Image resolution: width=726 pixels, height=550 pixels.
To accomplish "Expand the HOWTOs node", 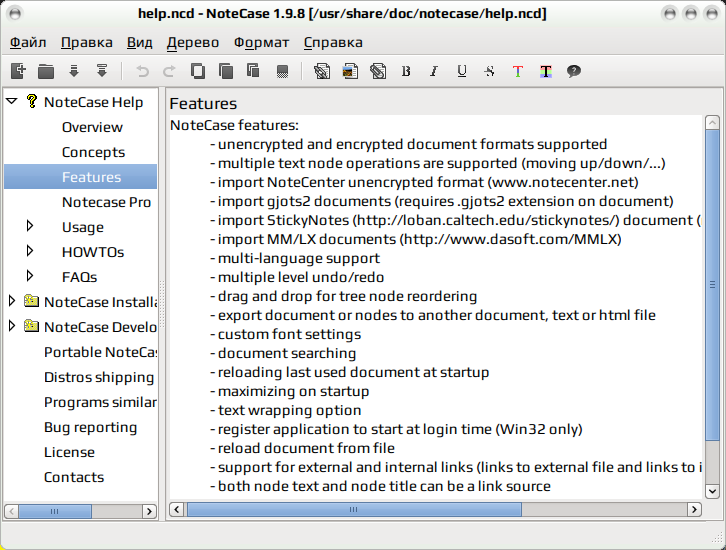I will click(x=30, y=251).
